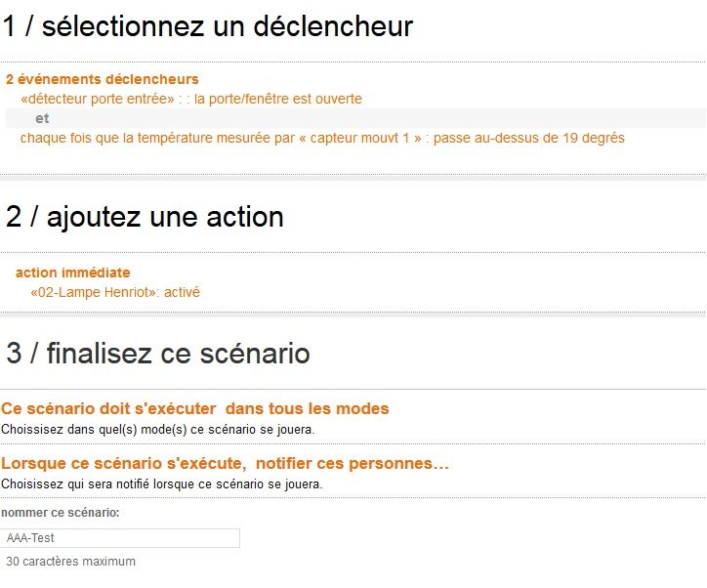Click the "activé" state of the lamp action
The image size is (707, 588).
click(182, 291)
